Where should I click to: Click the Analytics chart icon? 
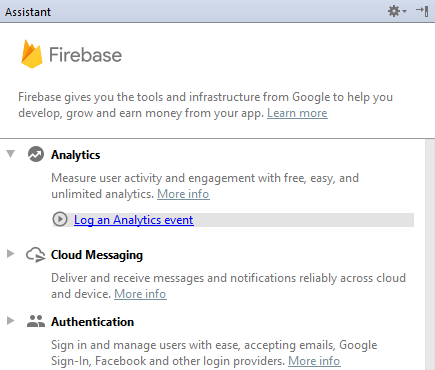36,154
